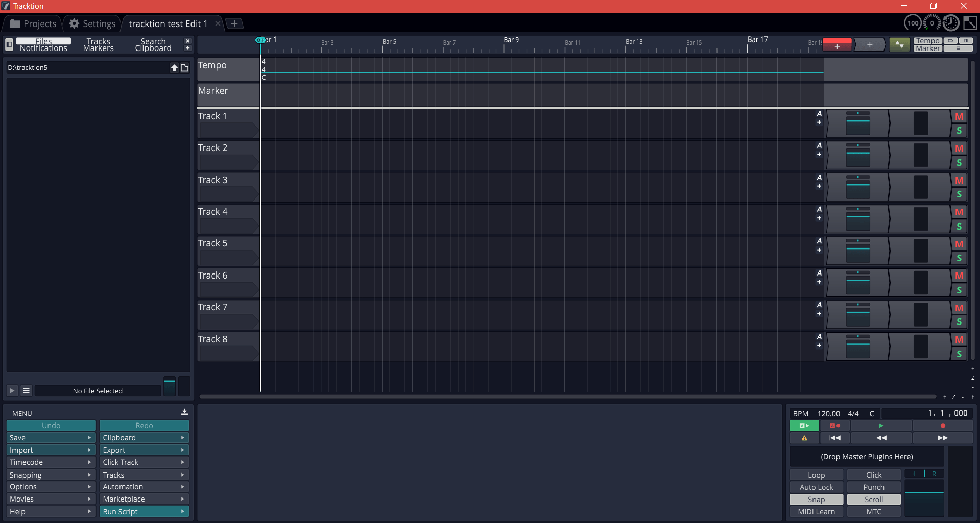This screenshot has width=980, height=523.
Task: Click the download arrow icon in MENU header
Action: (x=184, y=412)
